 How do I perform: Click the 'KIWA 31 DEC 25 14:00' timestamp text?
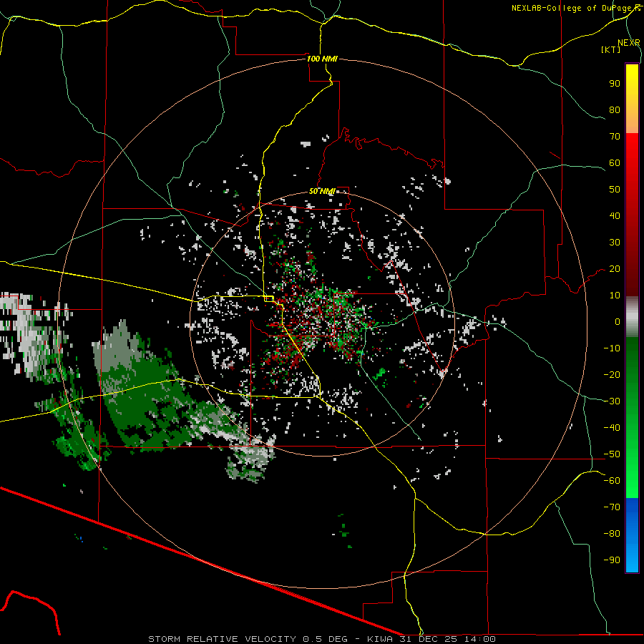tap(431, 639)
